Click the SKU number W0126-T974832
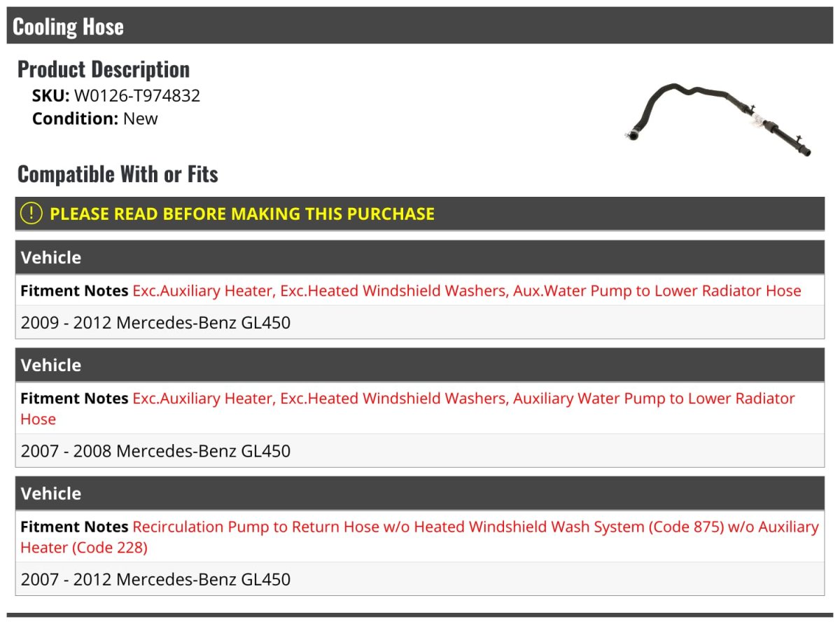The height and width of the screenshot is (624, 840). (x=137, y=95)
